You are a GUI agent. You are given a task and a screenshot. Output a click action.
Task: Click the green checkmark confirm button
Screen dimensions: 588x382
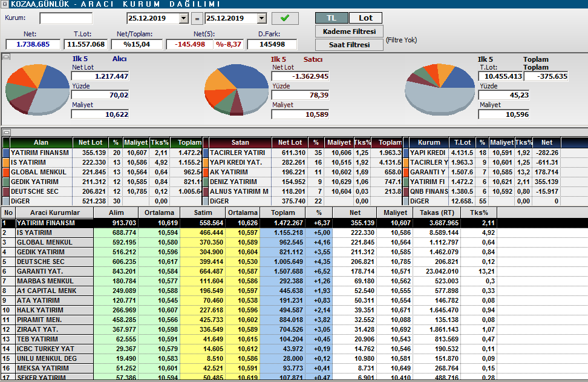point(285,18)
